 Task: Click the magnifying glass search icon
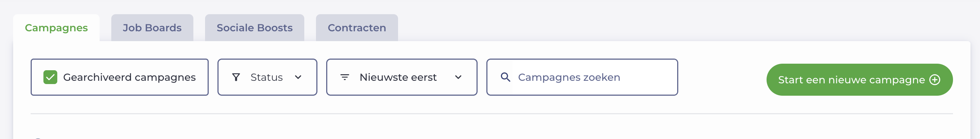coord(505,78)
